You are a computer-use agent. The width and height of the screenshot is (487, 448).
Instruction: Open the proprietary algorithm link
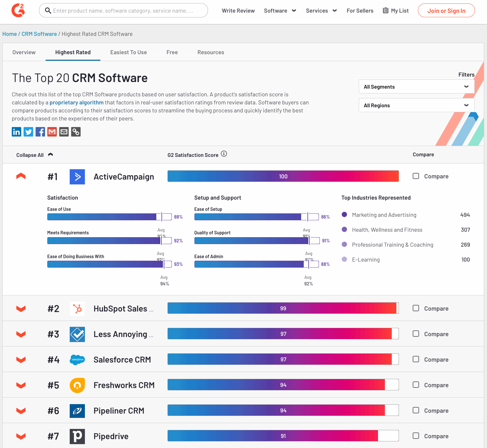click(x=76, y=102)
